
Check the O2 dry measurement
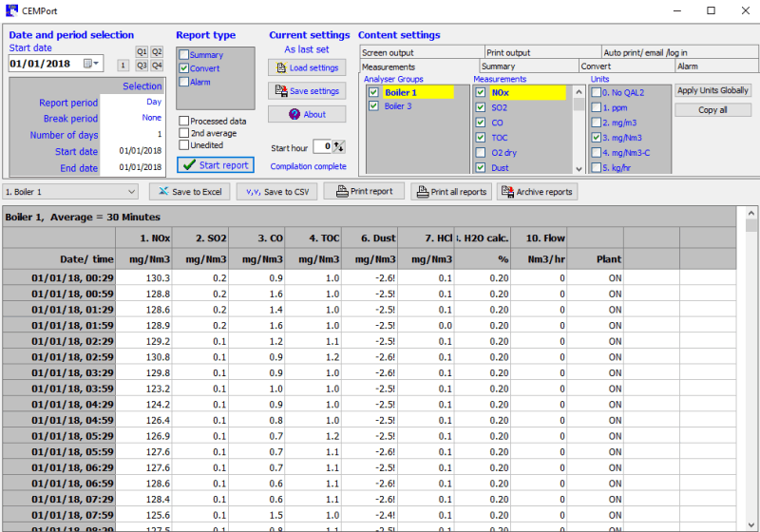[x=481, y=153]
